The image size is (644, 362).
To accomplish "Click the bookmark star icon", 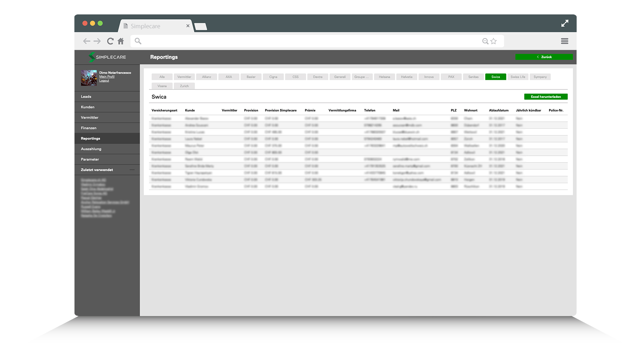I will click(493, 41).
